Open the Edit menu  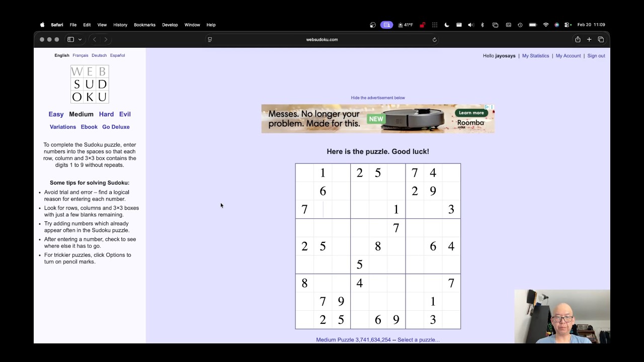pyautogui.click(x=87, y=25)
